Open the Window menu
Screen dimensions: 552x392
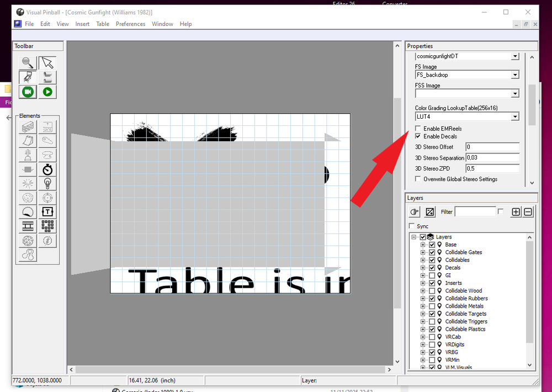(162, 24)
